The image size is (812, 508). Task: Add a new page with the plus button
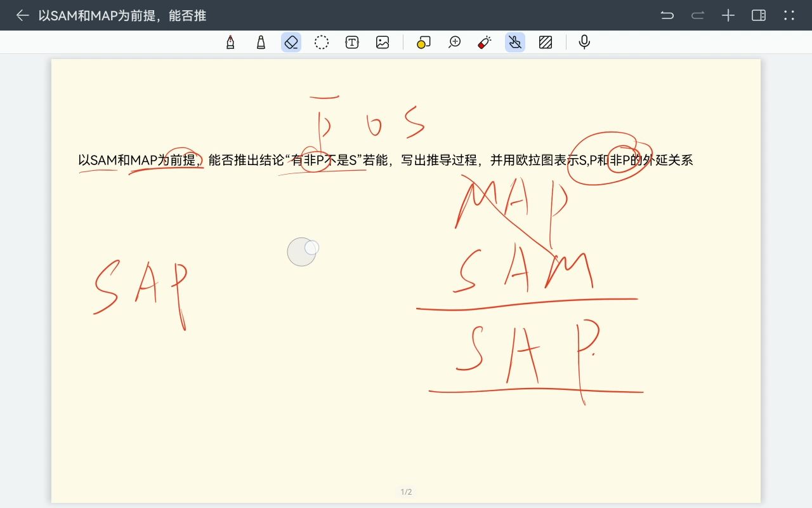(x=728, y=15)
